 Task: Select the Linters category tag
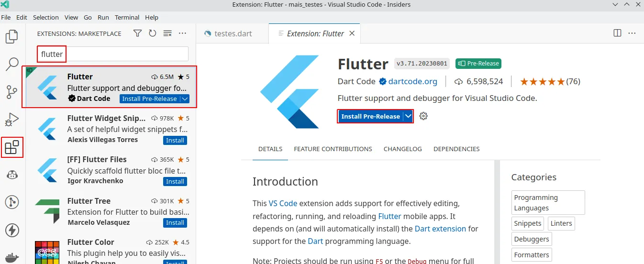pos(561,223)
